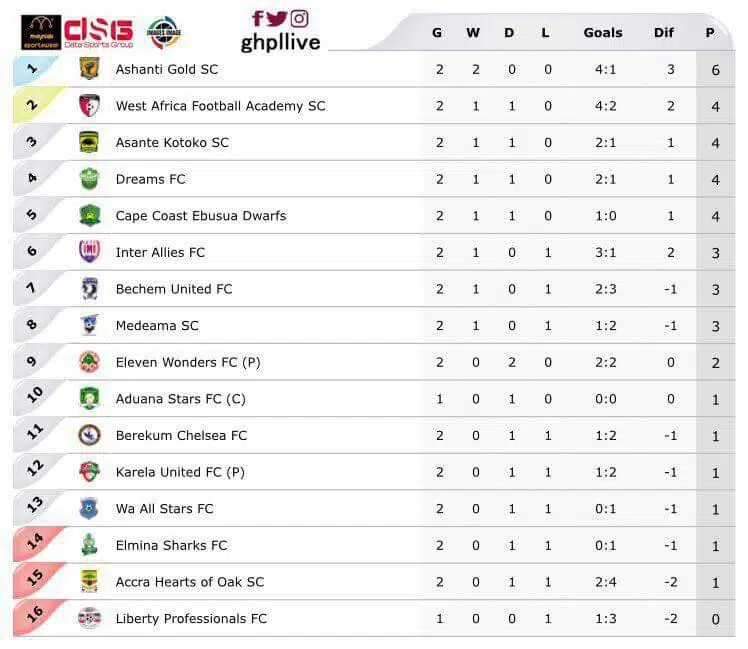
Task: Click the Medeama SC club crest
Action: (x=89, y=325)
